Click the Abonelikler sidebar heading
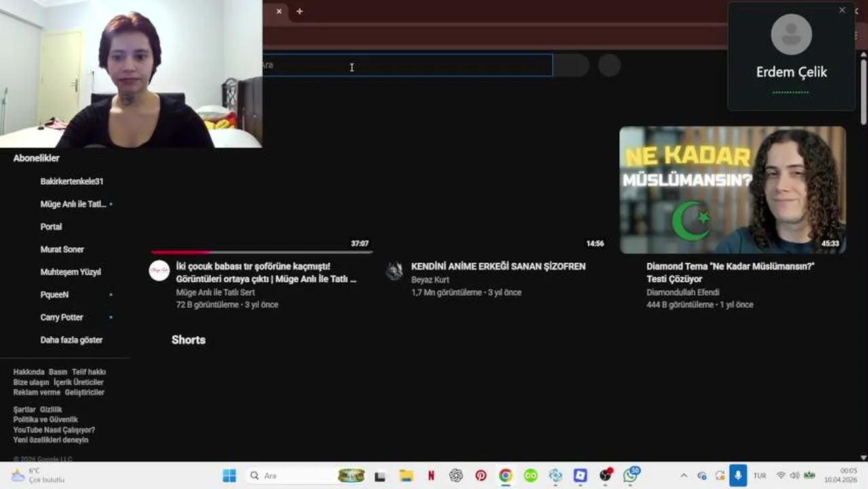868x489 pixels. (37, 158)
